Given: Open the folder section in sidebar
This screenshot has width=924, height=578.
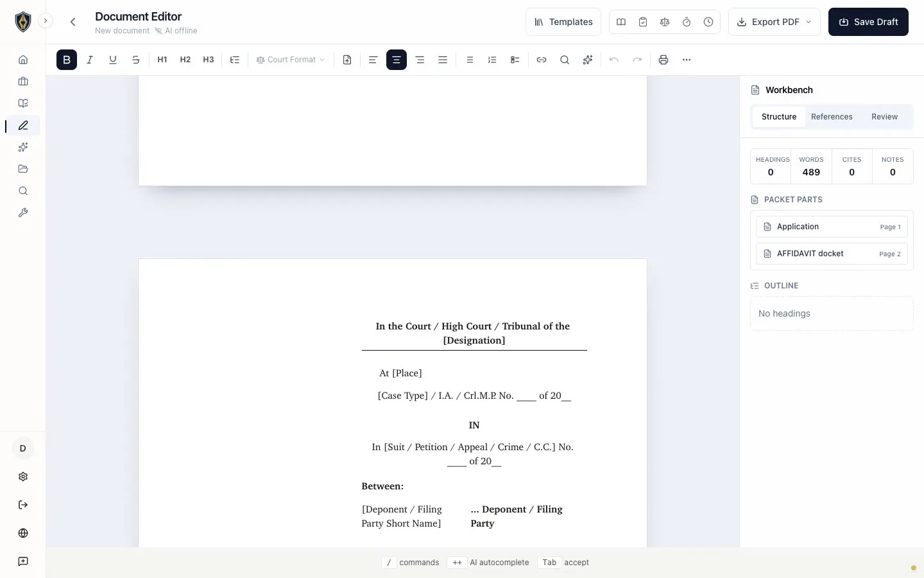Looking at the screenshot, I should (x=23, y=169).
